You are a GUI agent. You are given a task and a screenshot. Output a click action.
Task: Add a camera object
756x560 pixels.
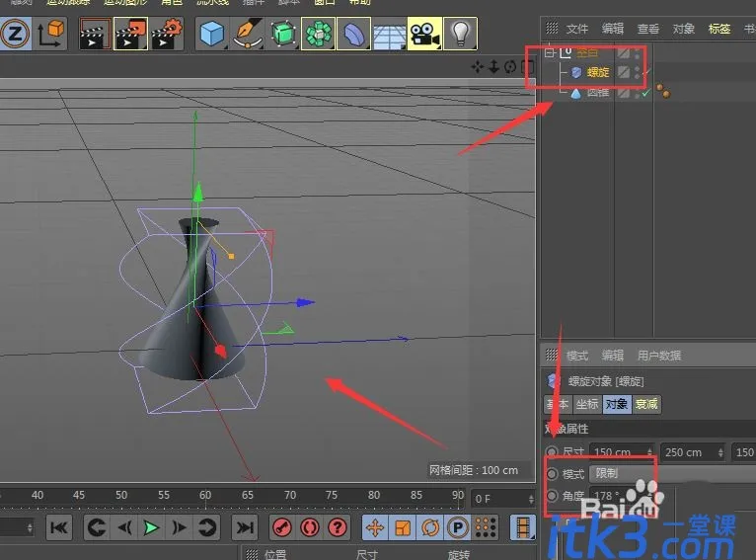coord(424,34)
